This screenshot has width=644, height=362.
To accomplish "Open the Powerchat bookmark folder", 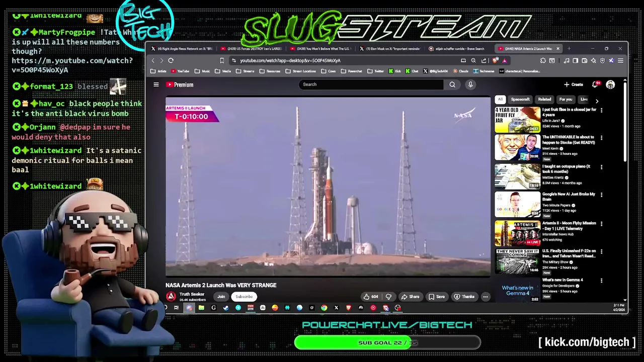I will 352,71.
